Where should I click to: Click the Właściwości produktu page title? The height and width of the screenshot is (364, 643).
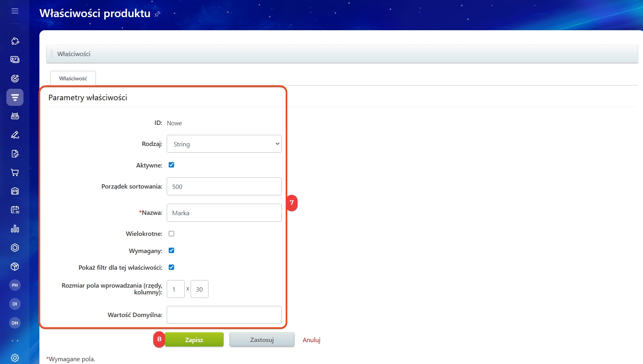point(95,13)
